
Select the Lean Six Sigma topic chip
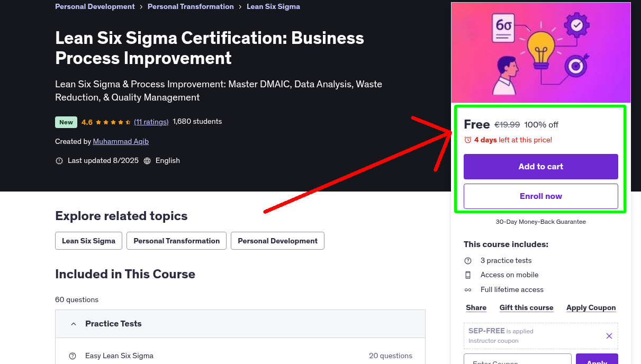88,241
